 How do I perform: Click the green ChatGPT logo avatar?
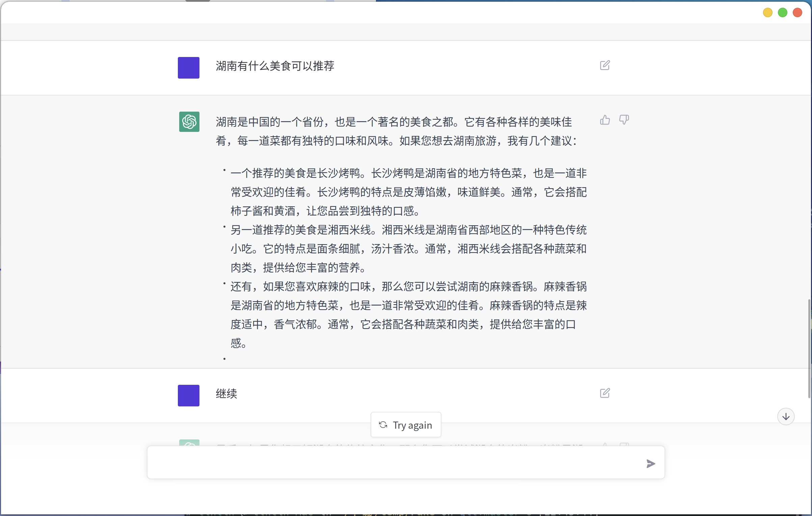pyautogui.click(x=189, y=122)
